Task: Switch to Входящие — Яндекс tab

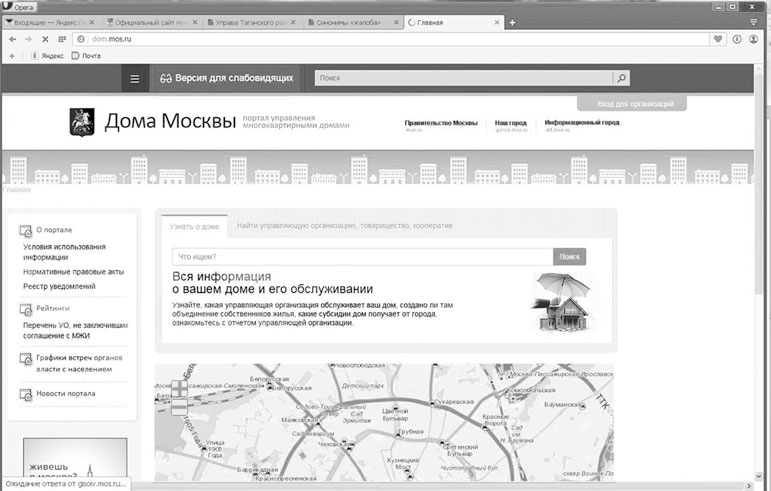Action: pyautogui.click(x=51, y=23)
